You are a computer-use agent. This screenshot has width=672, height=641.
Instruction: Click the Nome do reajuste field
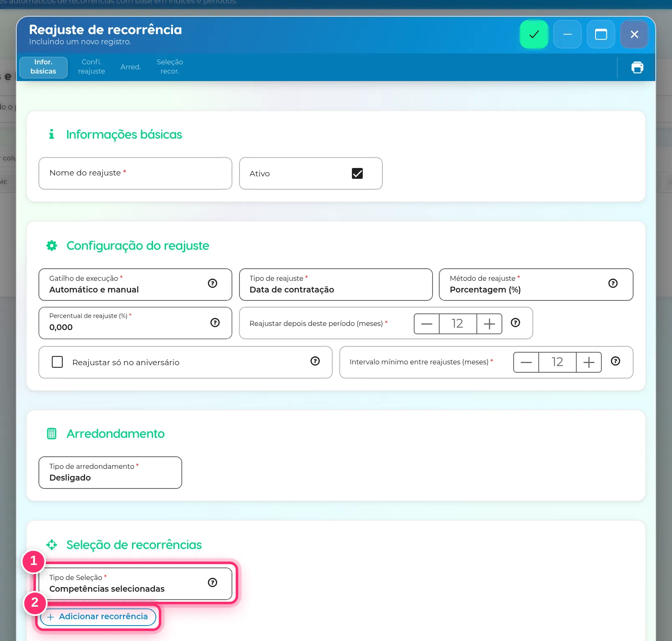pyautogui.click(x=135, y=173)
